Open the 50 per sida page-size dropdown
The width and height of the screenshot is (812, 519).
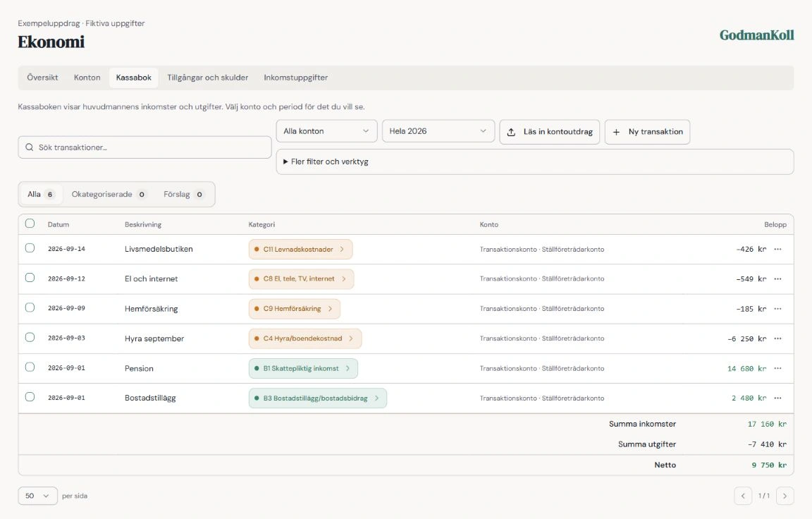tap(38, 496)
